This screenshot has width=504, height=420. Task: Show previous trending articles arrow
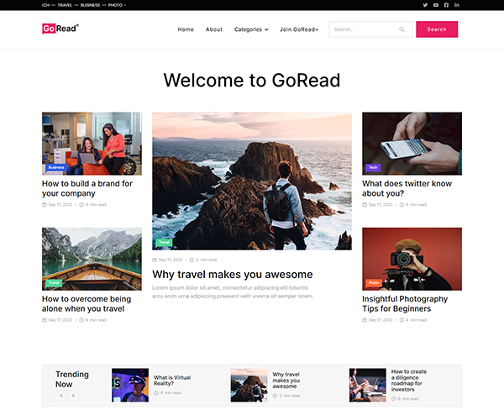pyautogui.click(x=61, y=396)
